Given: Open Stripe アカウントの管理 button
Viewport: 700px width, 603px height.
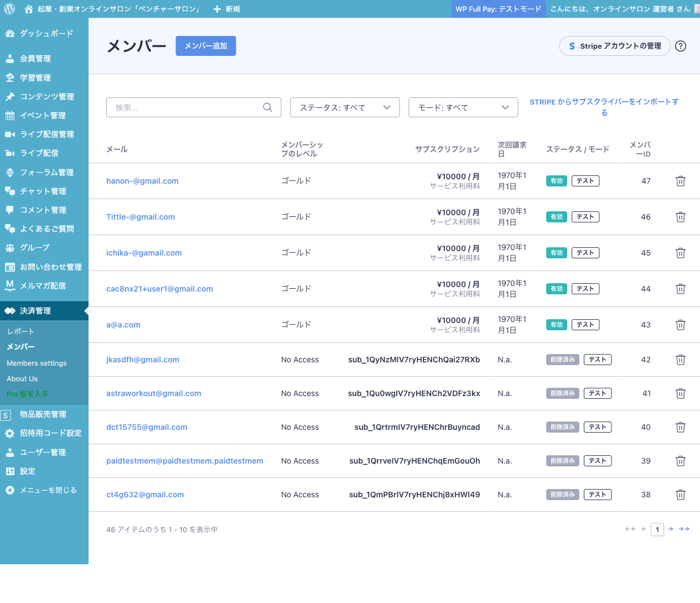Looking at the screenshot, I should click(x=614, y=46).
